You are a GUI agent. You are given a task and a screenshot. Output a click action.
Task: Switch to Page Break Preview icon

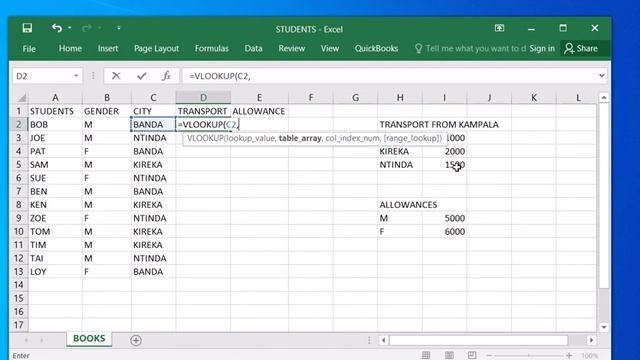tap(472, 356)
